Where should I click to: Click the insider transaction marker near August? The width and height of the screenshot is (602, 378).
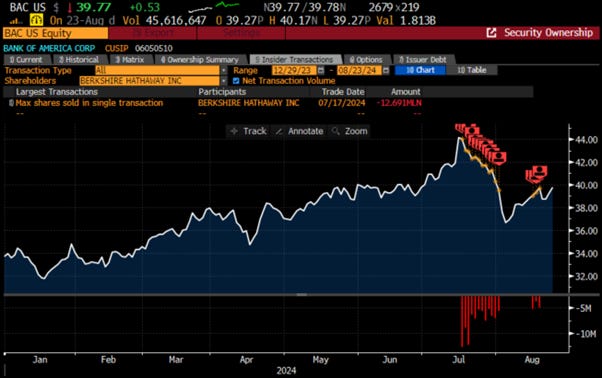pos(537,174)
